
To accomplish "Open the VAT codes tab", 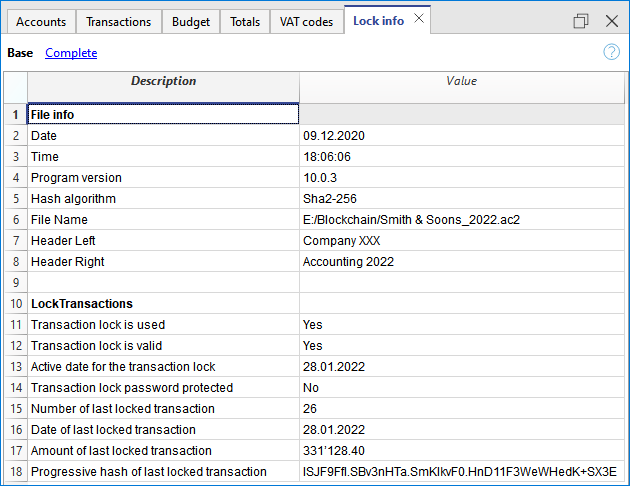I will coord(305,21).
